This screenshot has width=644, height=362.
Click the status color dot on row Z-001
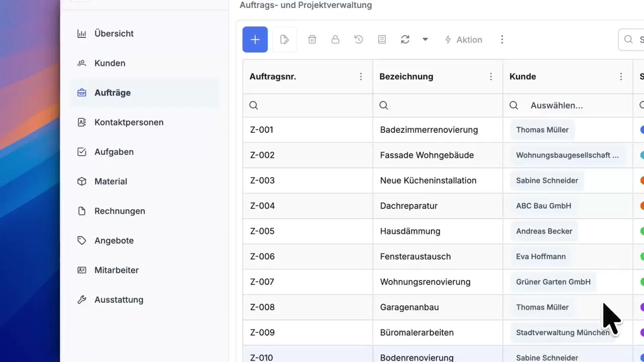pyautogui.click(x=641, y=130)
